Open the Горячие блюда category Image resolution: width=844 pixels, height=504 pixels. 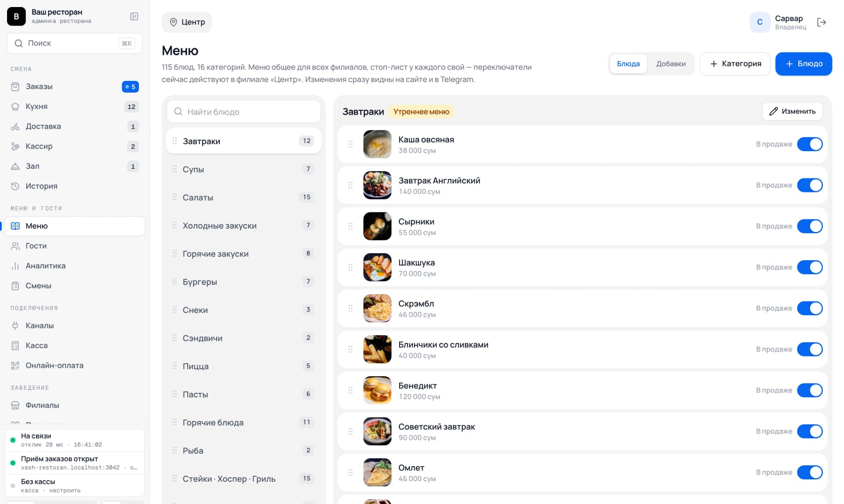click(244, 422)
